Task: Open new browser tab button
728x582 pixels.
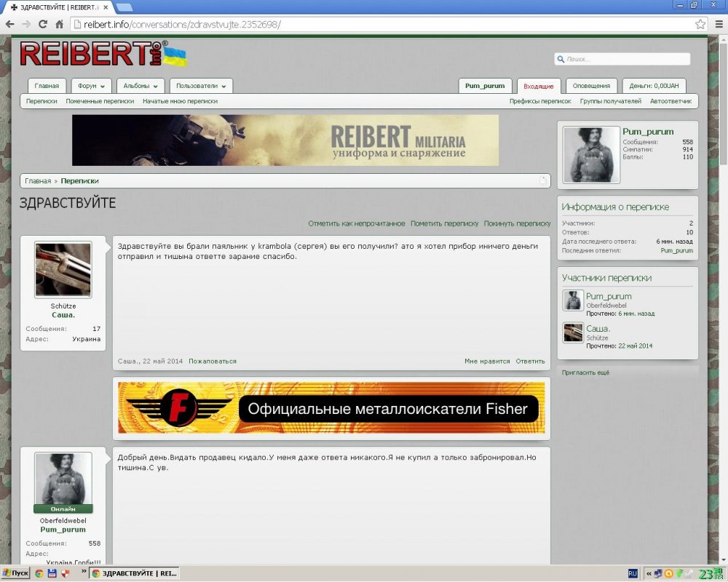Action: click(x=124, y=7)
